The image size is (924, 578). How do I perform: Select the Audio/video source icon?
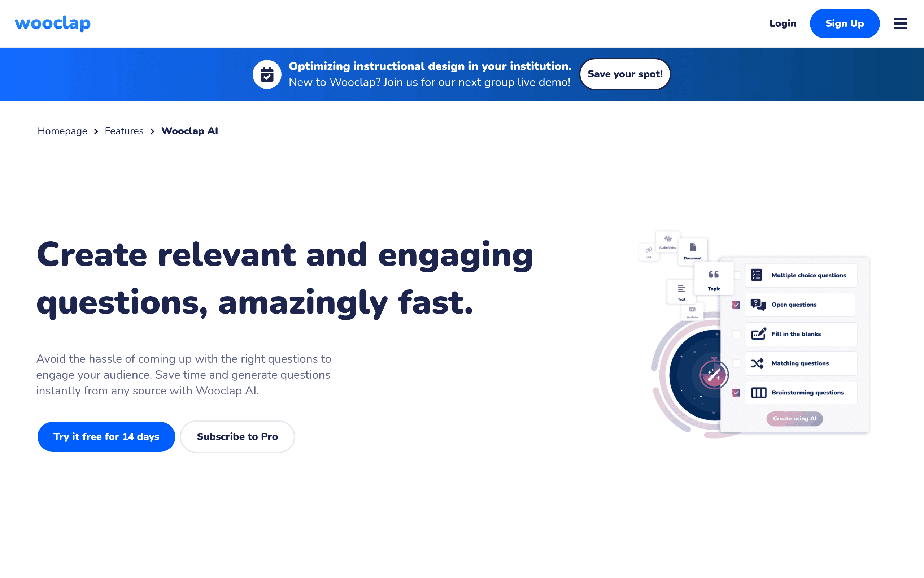(668, 239)
